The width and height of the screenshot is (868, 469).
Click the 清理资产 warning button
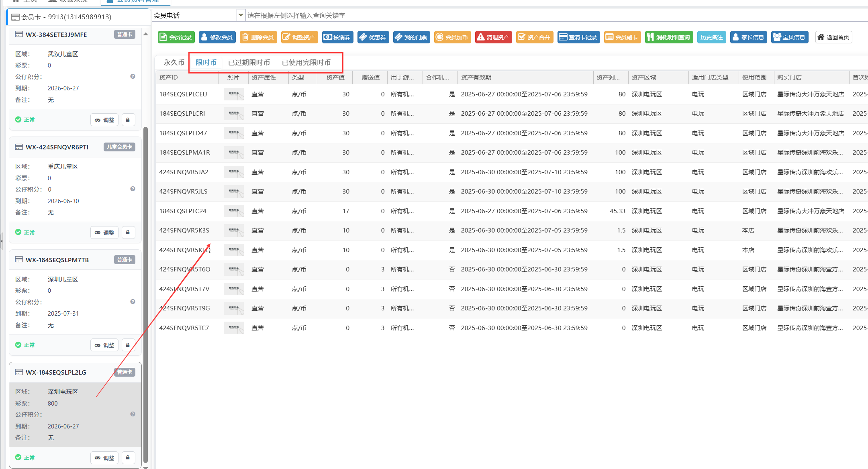point(493,37)
